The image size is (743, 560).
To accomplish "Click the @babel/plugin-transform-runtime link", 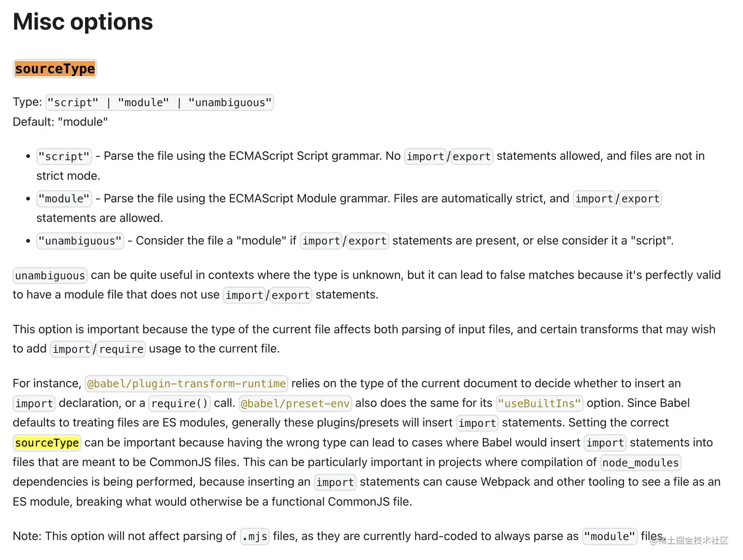I will point(186,384).
